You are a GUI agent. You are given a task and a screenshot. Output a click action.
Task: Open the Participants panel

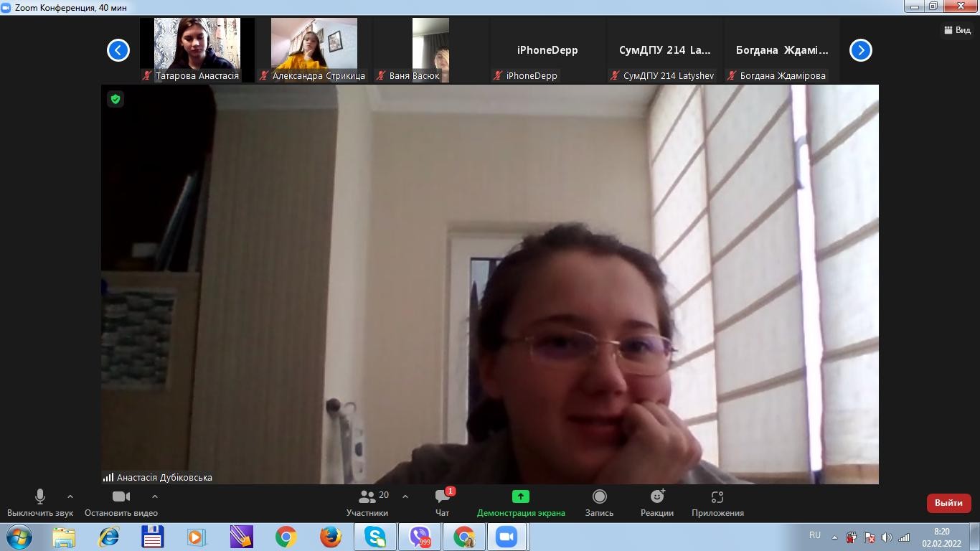[x=367, y=502]
